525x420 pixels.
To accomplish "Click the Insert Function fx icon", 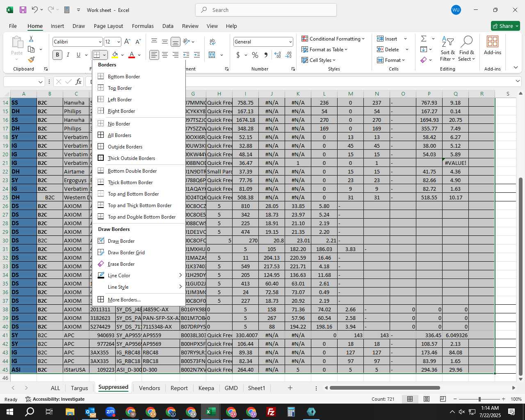I will [79, 82].
